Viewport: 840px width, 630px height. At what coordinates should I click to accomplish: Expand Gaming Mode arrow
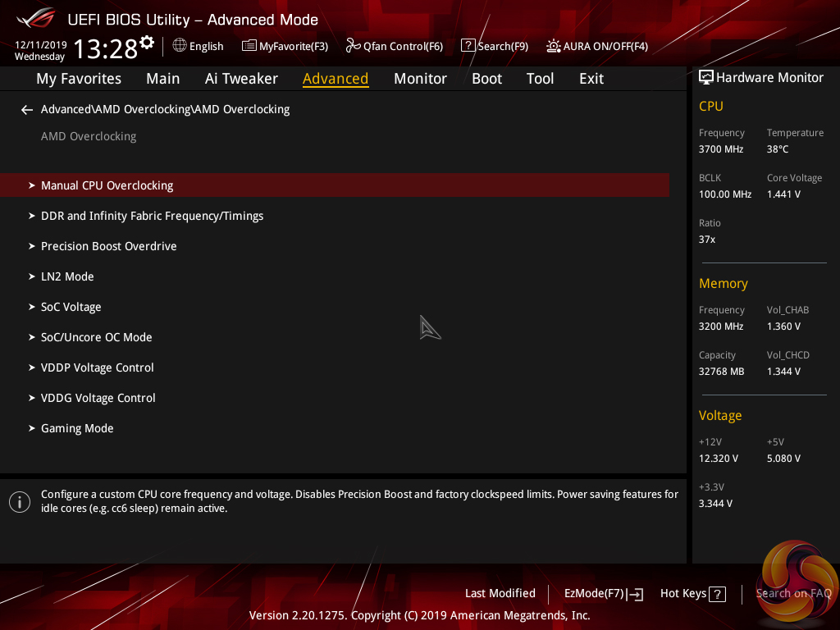tap(32, 428)
